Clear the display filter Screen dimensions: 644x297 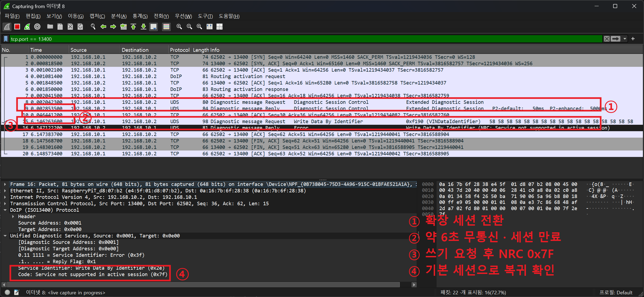click(x=607, y=39)
